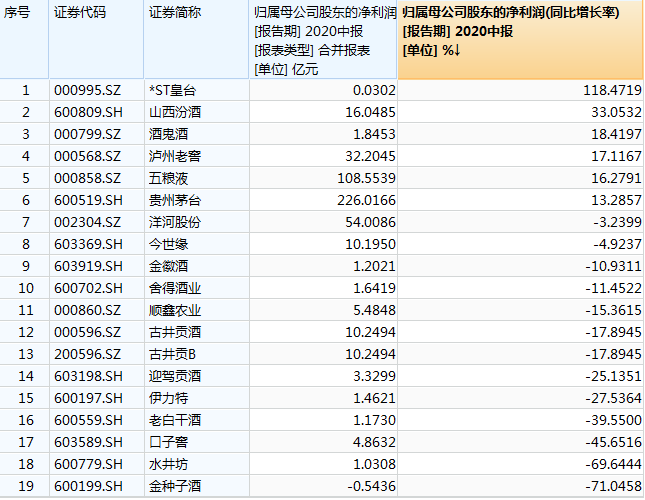Select net profit 108.5539

tap(366, 178)
